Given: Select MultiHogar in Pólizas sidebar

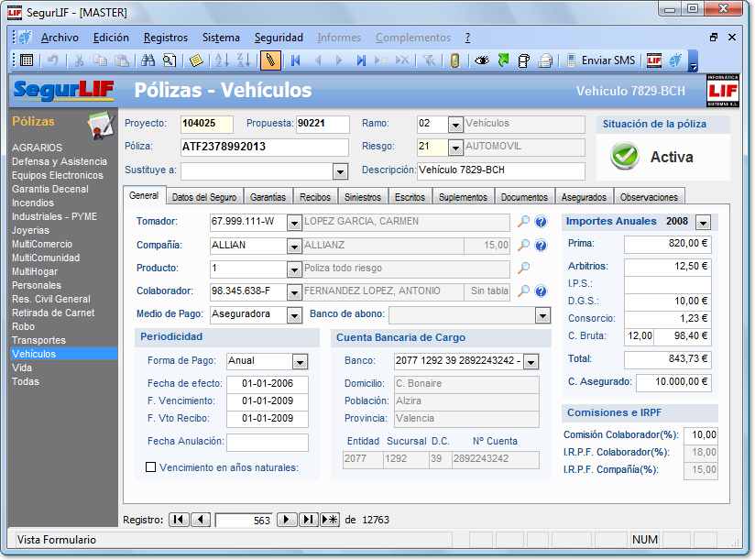Looking at the screenshot, I should [x=37, y=271].
